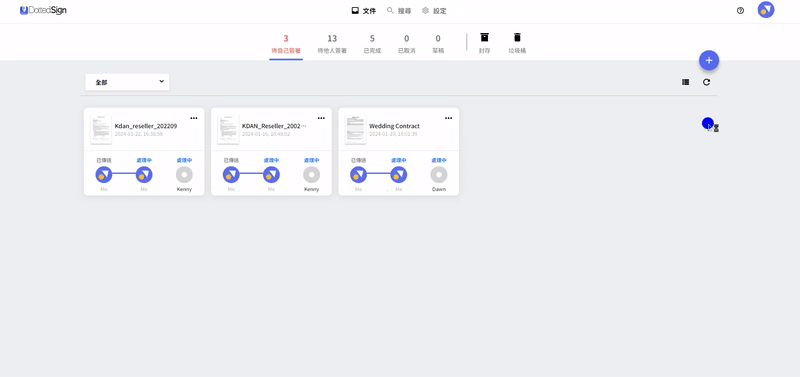
Task: Click Kenny's avatar on Kdan_reseller_202209 card
Action: [184, 175]
